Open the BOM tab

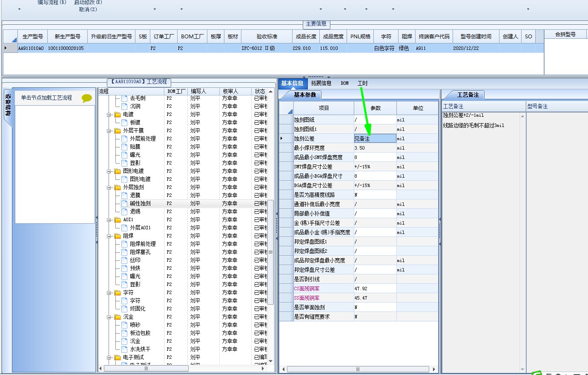point(345,84)
